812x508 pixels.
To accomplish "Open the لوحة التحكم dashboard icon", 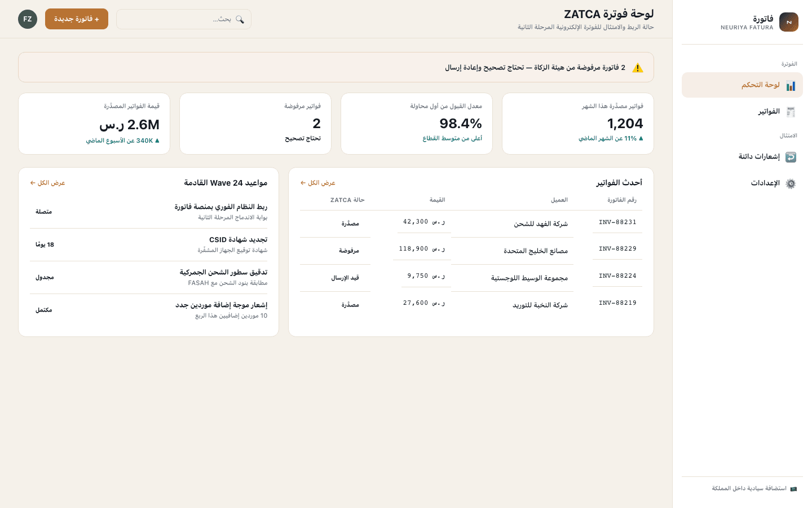I will 791,85.
